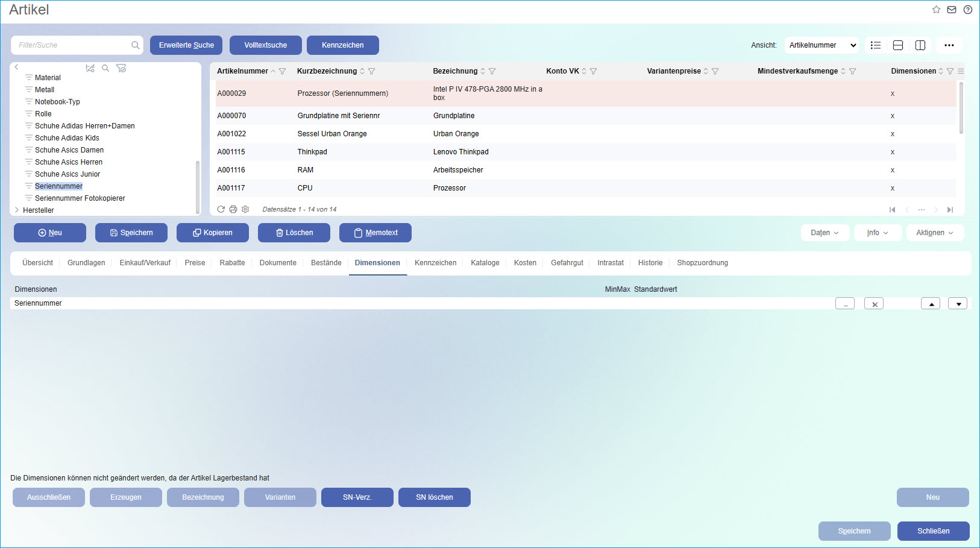Open table settings with the gear icon

coord(245,209)
